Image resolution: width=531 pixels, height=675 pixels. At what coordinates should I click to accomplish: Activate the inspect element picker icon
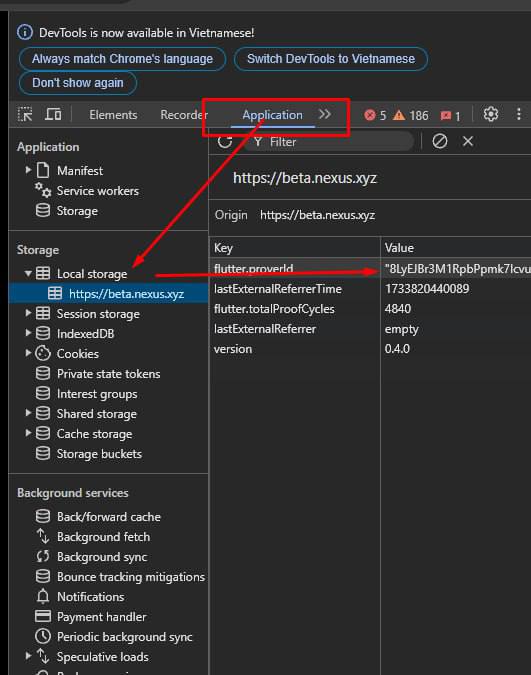(x=25, y=115)
